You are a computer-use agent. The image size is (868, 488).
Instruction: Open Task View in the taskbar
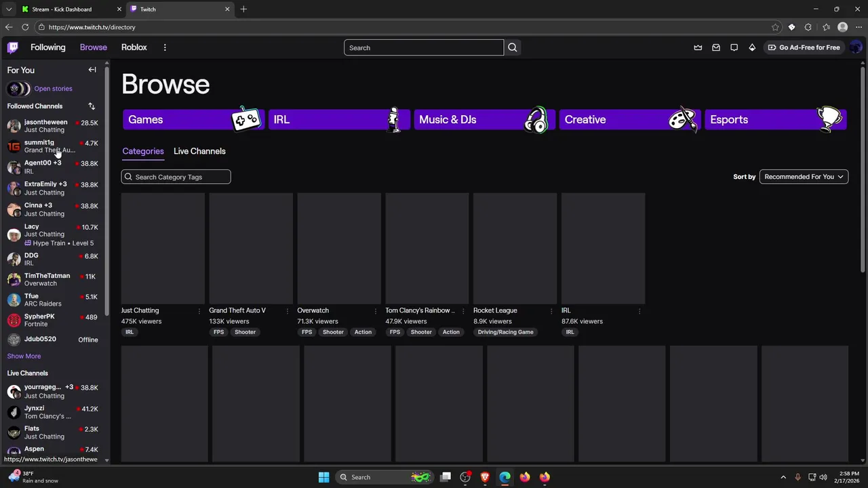(446, 477)
